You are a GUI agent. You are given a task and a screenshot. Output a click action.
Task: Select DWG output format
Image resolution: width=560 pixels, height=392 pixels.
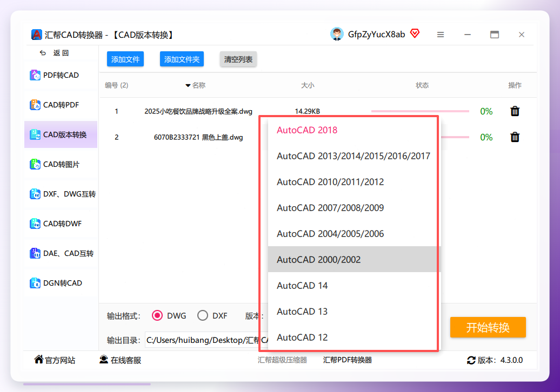(157, 316)
